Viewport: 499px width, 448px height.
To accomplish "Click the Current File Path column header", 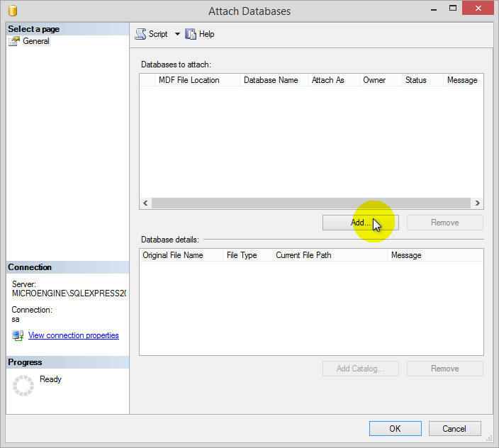I will [x=303, y=255].
